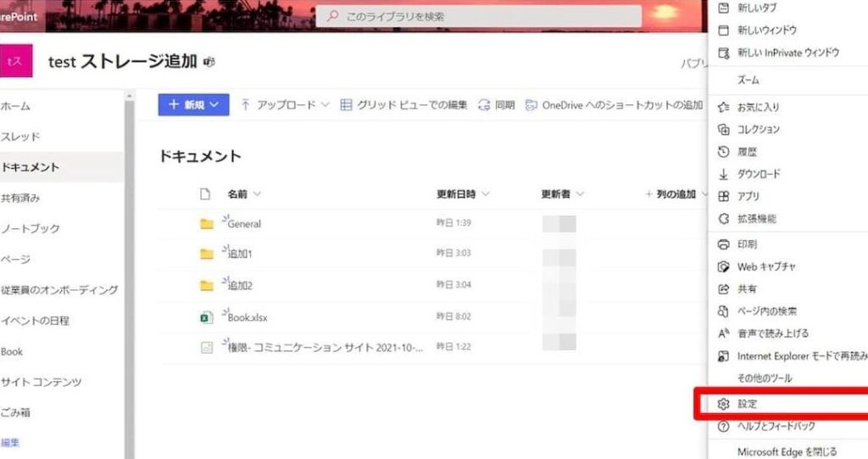Click the 編集 link in left navigation
The image size is (868, 459).
pos(9,442)
